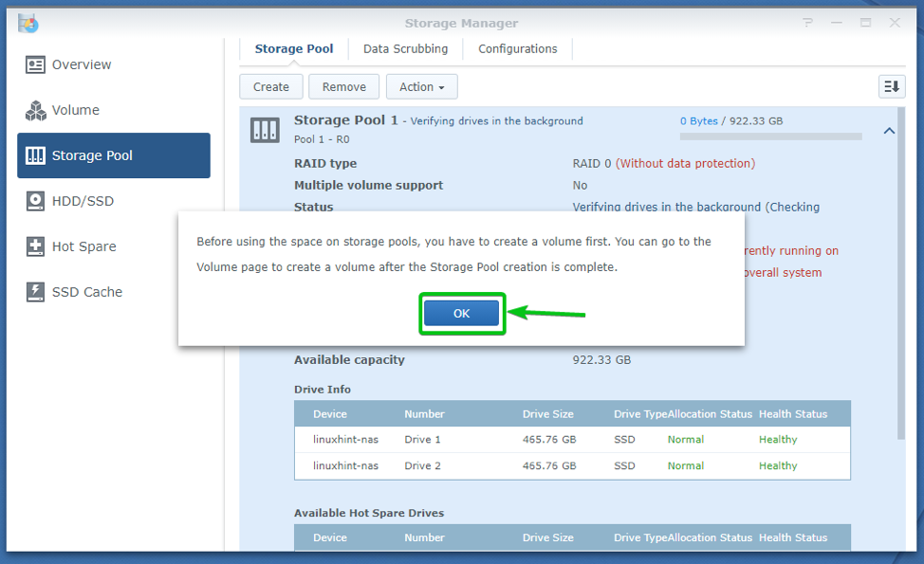This screenshot has height=564, width=924.
Task: Open the help question mark button
Action: (x=807, y=23)
